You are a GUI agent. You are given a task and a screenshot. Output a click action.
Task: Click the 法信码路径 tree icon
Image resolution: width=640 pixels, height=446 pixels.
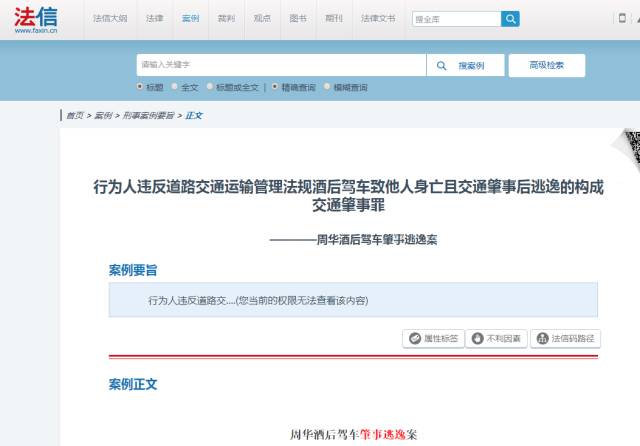(542, 338)
